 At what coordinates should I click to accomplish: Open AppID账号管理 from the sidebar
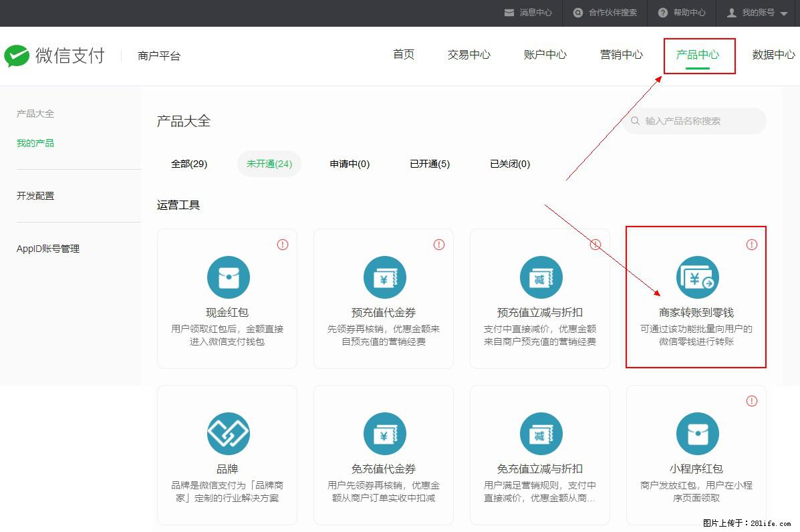(x=47, y=248)
